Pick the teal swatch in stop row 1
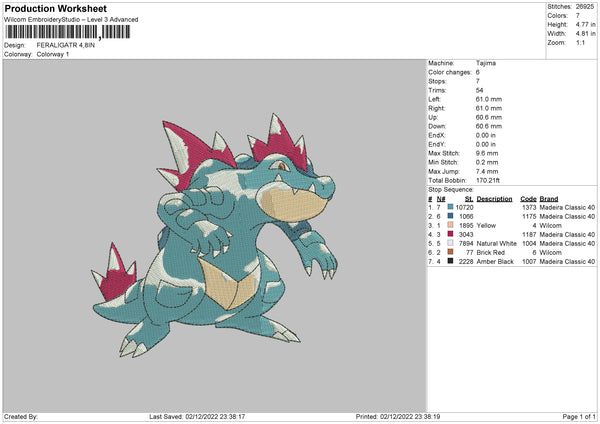 450,207
